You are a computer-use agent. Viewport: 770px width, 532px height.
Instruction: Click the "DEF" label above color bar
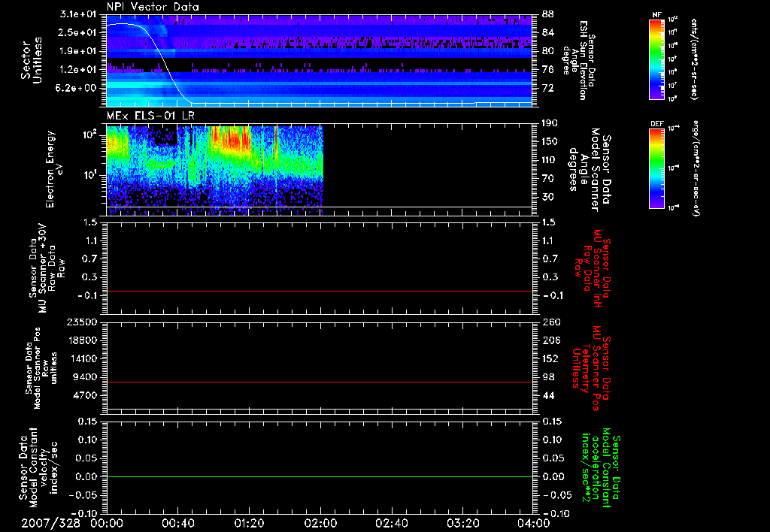(656, 124)
